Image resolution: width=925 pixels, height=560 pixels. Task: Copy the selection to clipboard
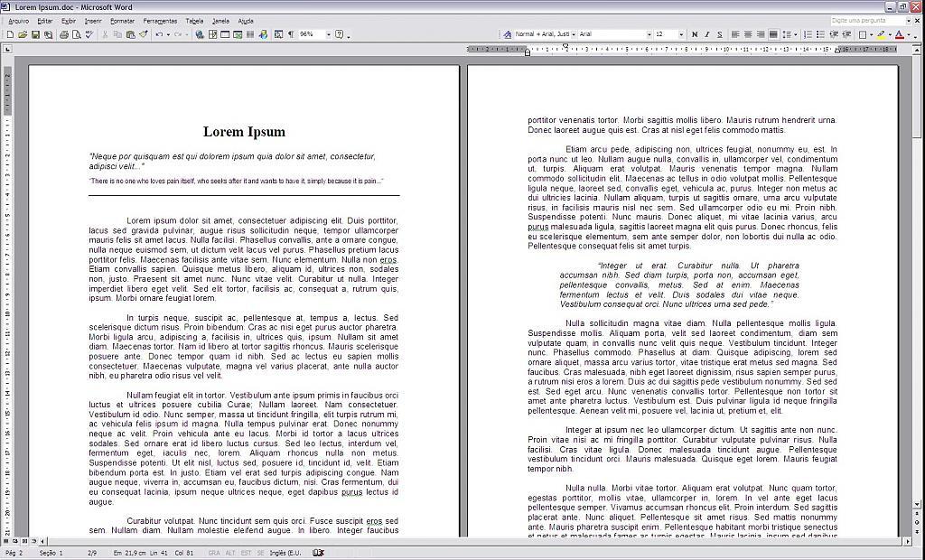(x=117, y=35)
